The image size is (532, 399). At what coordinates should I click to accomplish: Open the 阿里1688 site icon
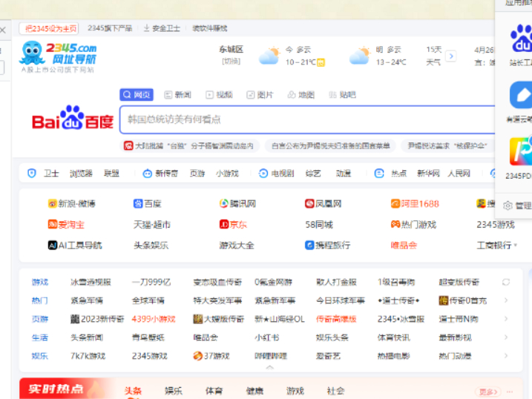point(395,204)
